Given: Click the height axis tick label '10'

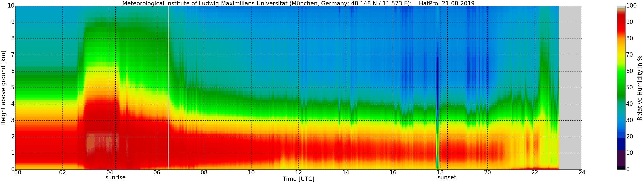Looking at the screenshot, I should (x=11, y=6).
